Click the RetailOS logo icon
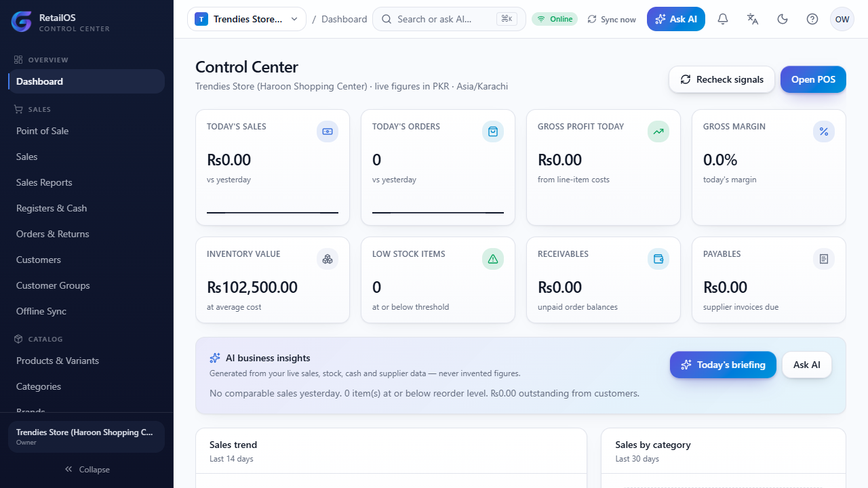 pyautogui.click(x=22, y=22)
